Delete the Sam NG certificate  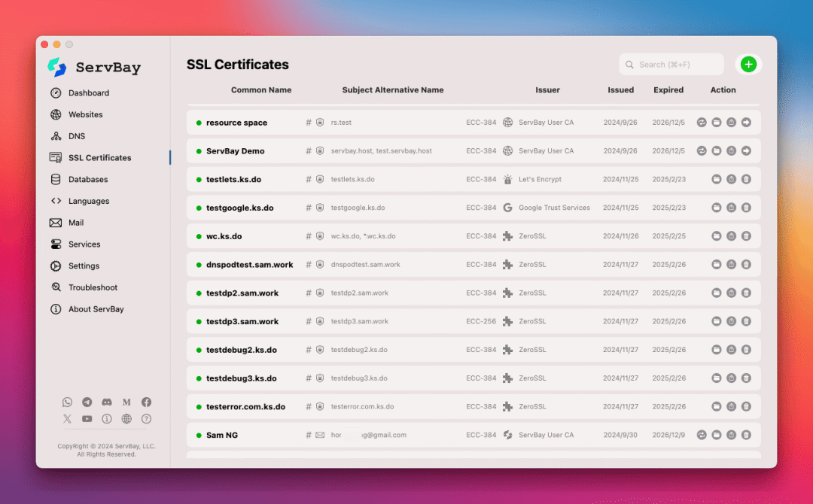pos(746,435)
